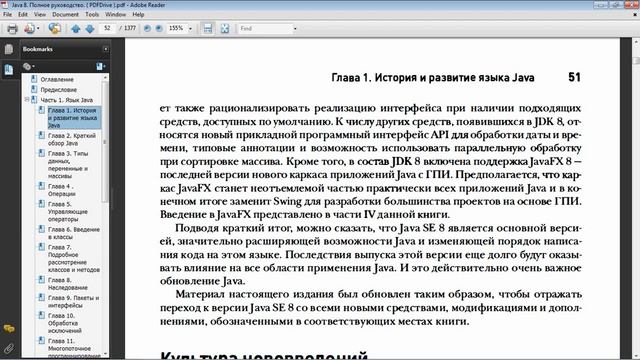Open bookmark Глава 10. Обработка исключений

65,323
